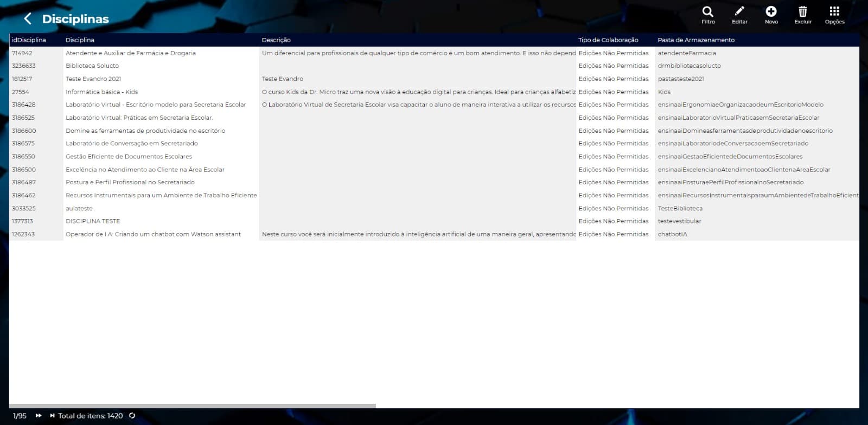This screenshot has width=868, height=425.
Task: Click the horizontal scrollbar under the table
Action: [x=193, y=406]
